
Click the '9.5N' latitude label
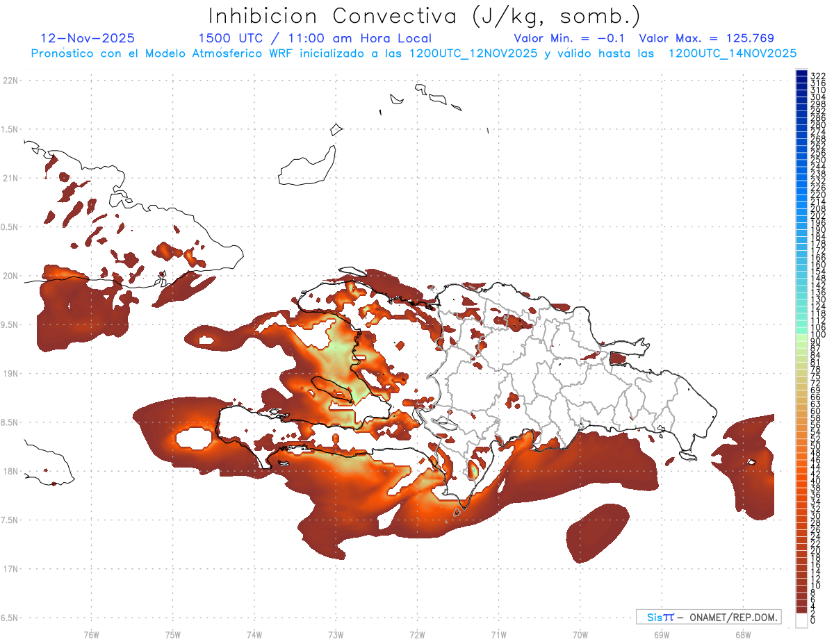click(10, 324)
